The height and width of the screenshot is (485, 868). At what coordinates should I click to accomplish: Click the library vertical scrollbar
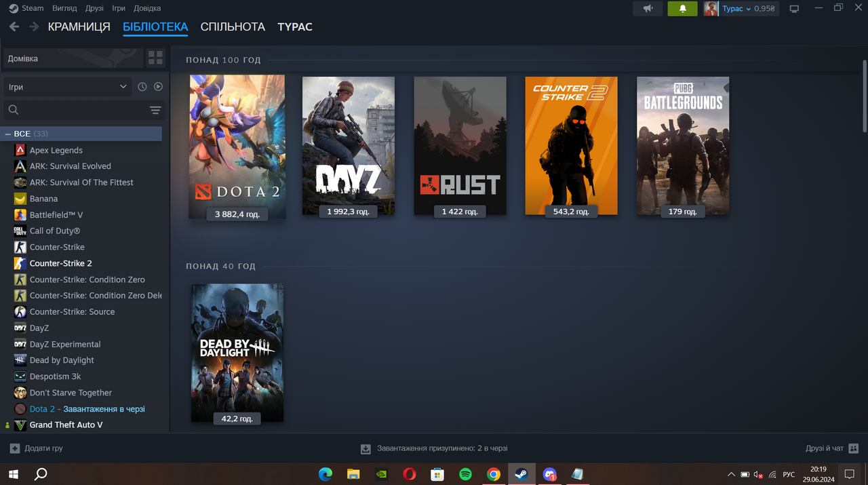coord(865,95)
